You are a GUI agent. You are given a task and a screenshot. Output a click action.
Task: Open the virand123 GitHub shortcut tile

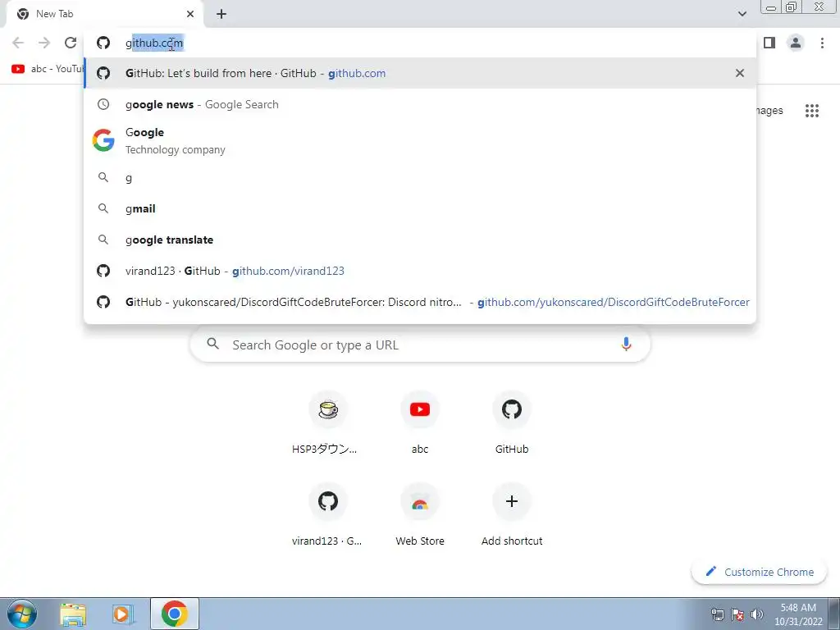coord(328,515)
